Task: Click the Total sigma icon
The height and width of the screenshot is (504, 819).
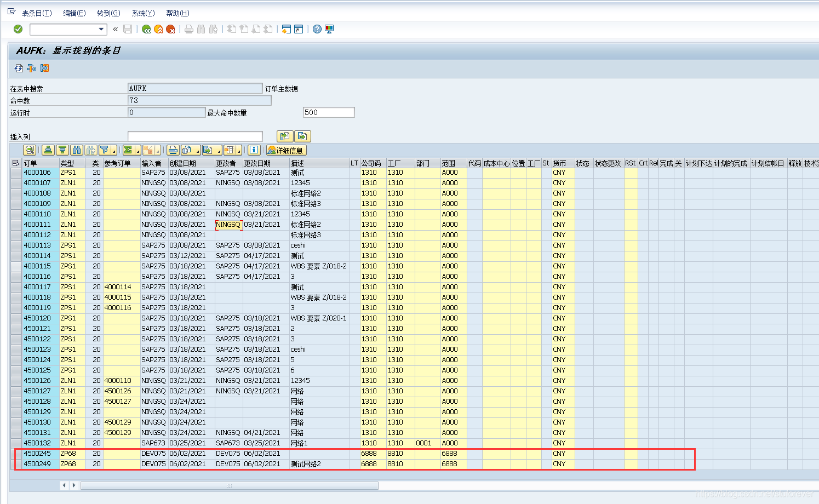Action: point(128,150)
